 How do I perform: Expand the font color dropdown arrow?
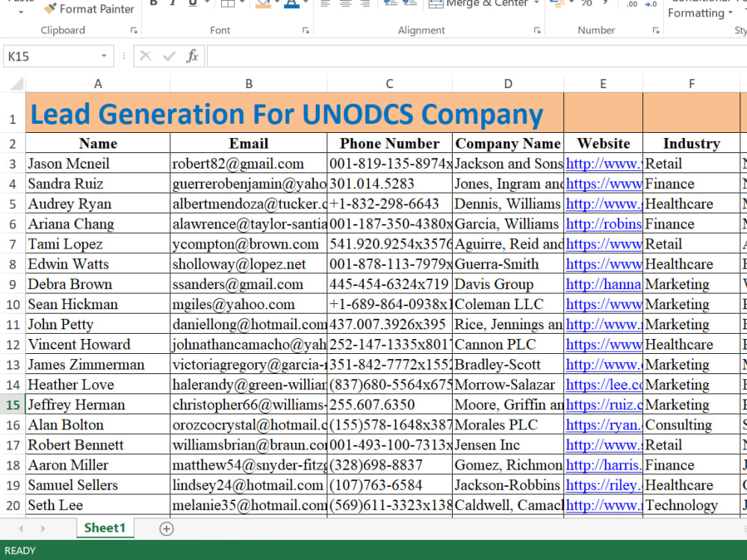point(306,3)
